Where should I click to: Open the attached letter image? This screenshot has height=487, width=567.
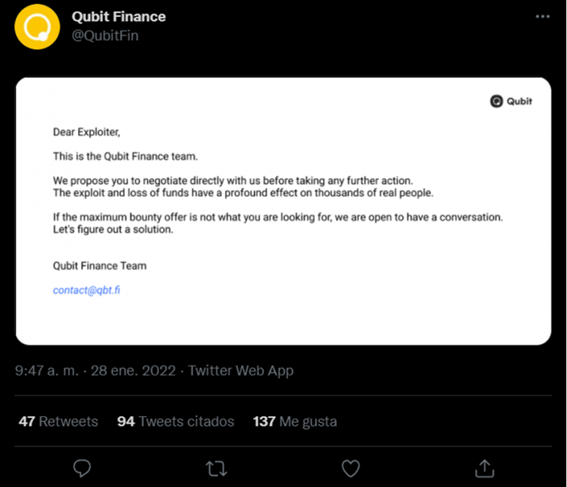284,211
